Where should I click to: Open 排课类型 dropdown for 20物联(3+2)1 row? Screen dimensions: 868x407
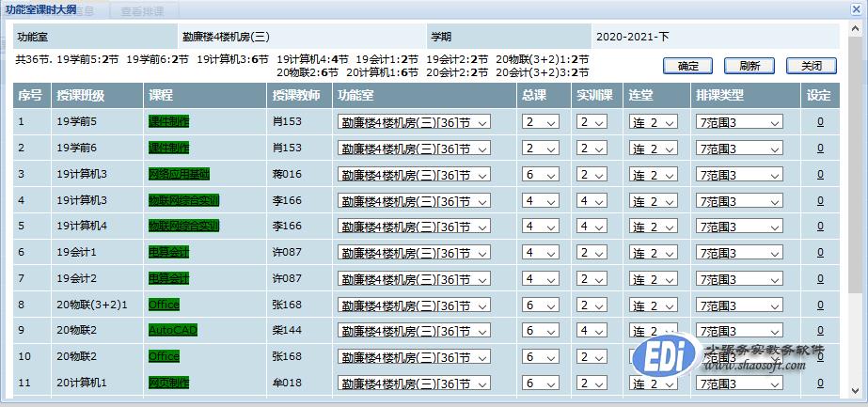739,305
